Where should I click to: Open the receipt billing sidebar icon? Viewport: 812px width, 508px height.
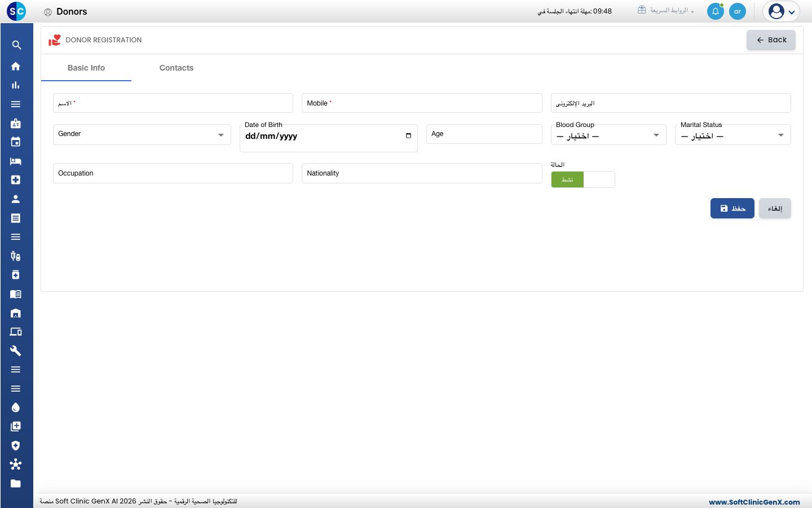click(16, 218)
